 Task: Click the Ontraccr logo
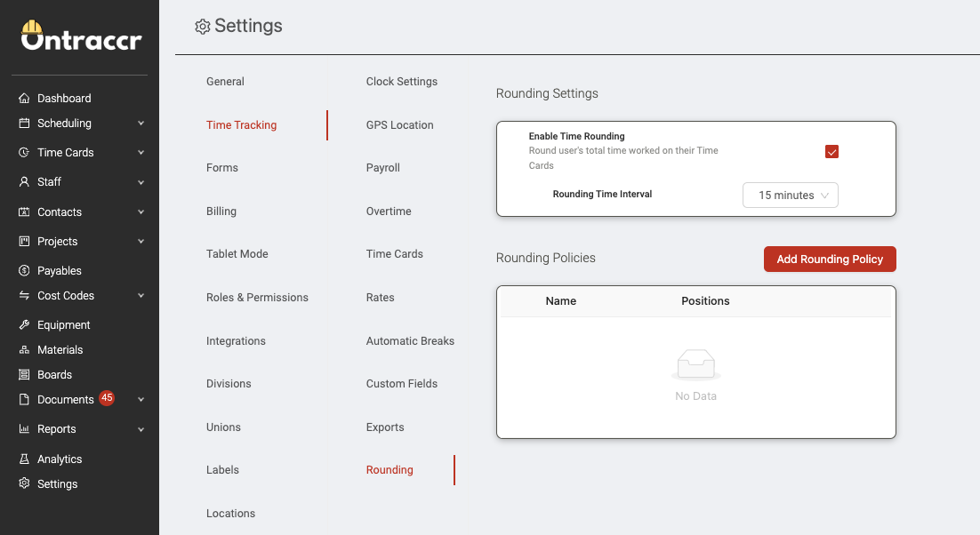81,36
